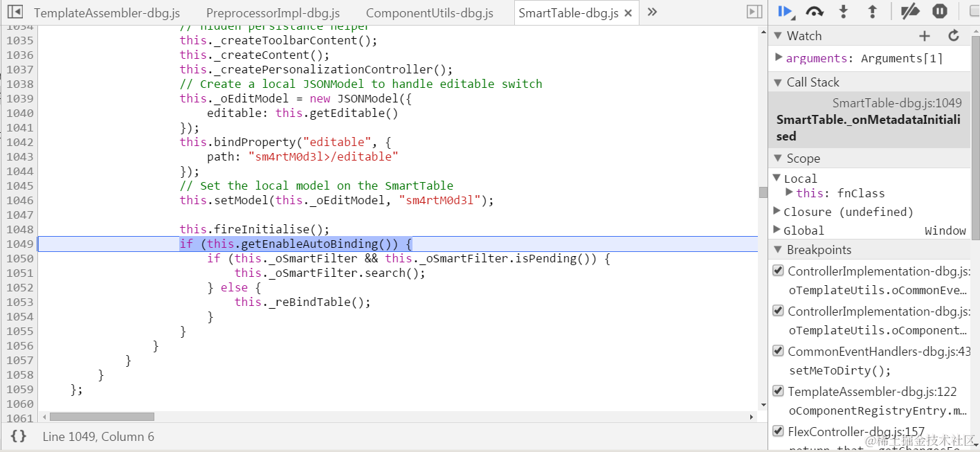Switch to TemplateAssembler-dbg.js tab
Screen dimensions: 980x452
(107, 13)
